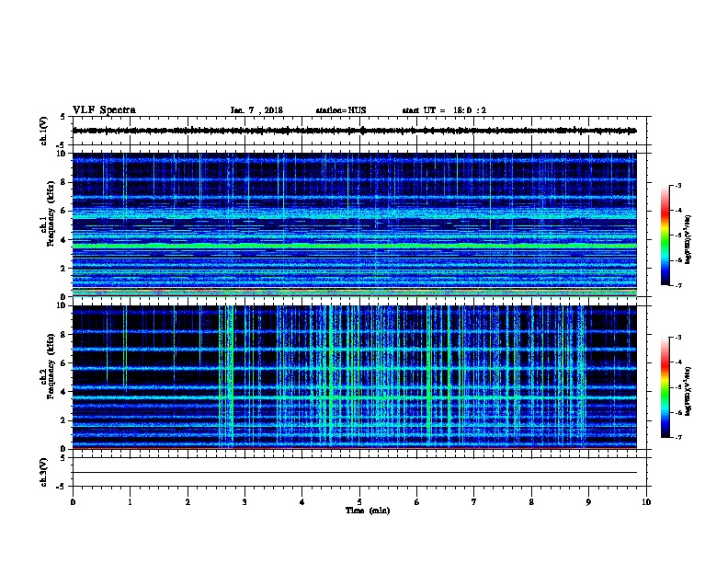This screenshot has width=728, height=563.
Task: Click the "10" tick on time axis
Action: [646, 502]
